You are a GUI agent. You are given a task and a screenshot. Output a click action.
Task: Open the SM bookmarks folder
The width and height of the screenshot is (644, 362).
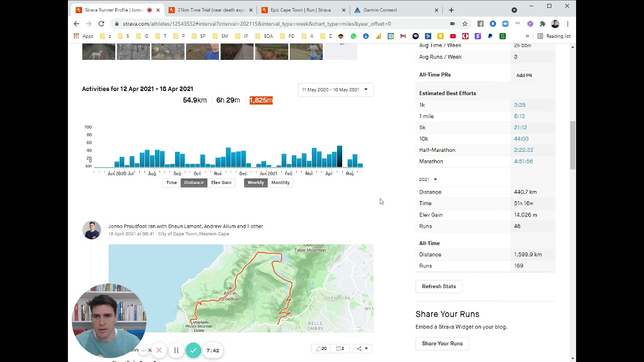pyautogui.click(x=220, y=36)
